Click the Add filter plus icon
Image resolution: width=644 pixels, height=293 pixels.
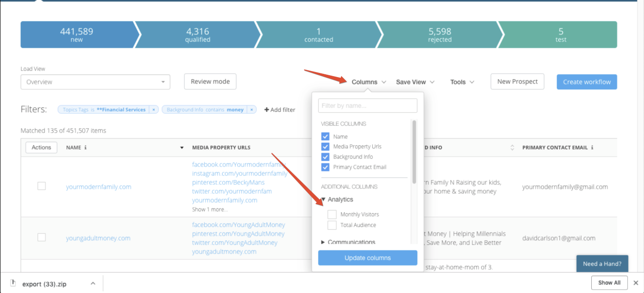click(x=267, y=110)
